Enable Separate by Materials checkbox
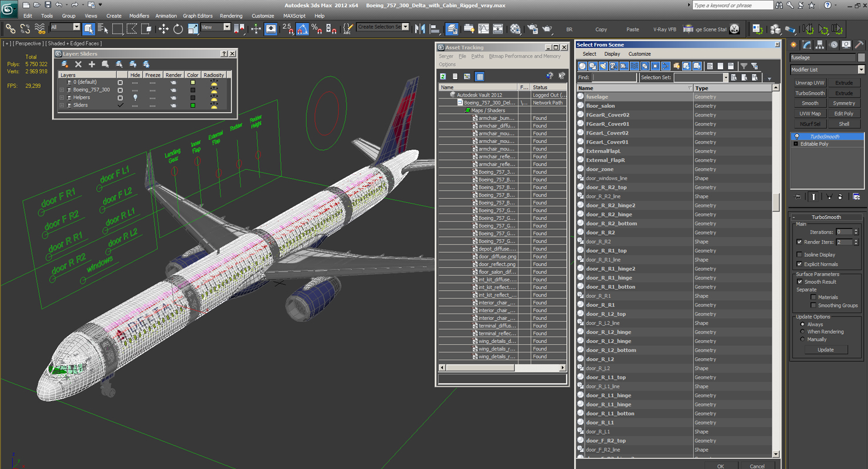Screen dimensions: 868x469 (x=813, y=297)
